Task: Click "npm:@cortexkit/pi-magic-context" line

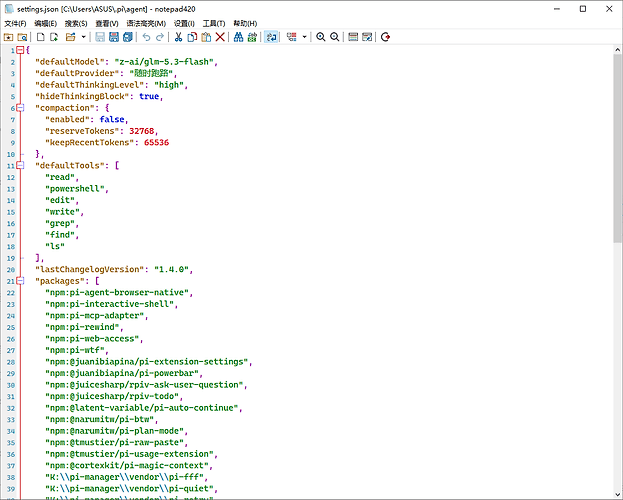Action: 127,465
